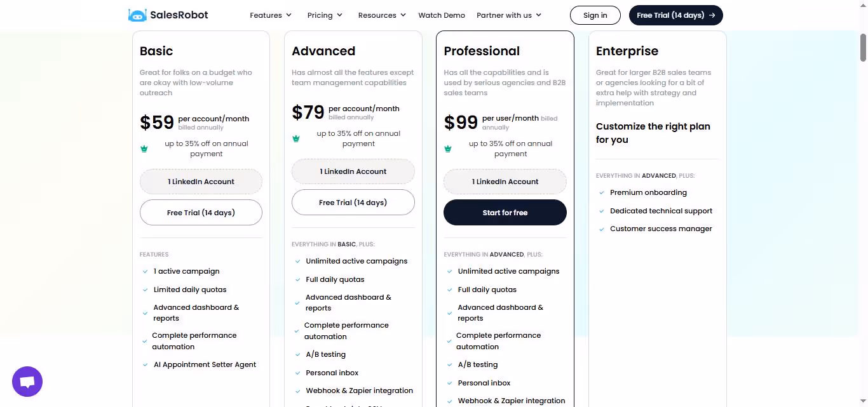
Task: Click the checkmark beside AI Appointment Setter Agent
Action: coord(144,364)
